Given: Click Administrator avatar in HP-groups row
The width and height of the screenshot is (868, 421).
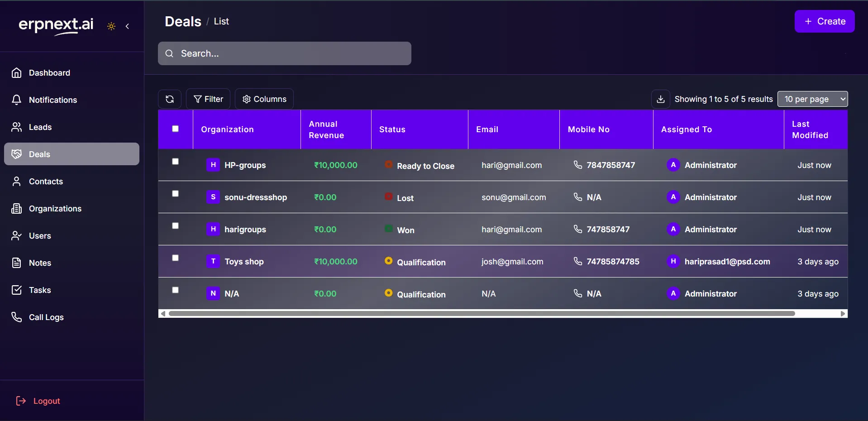Looking at the screenshot, I should pyautogui.click(x=673, y=165).
